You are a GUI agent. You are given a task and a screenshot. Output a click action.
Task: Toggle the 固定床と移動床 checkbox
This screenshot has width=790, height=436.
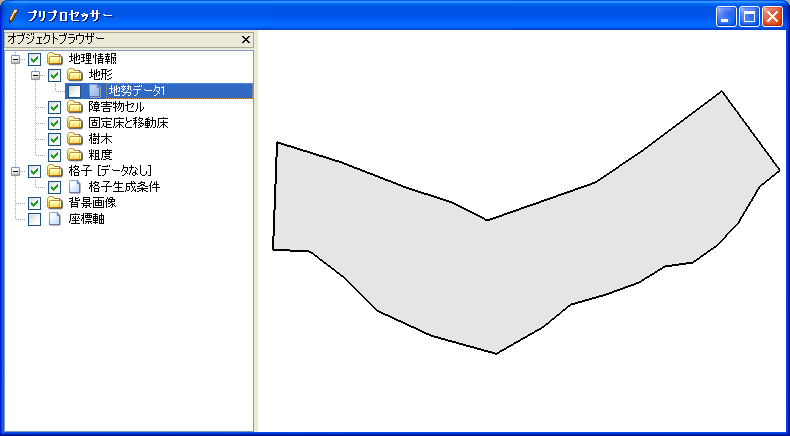(54, 123)
